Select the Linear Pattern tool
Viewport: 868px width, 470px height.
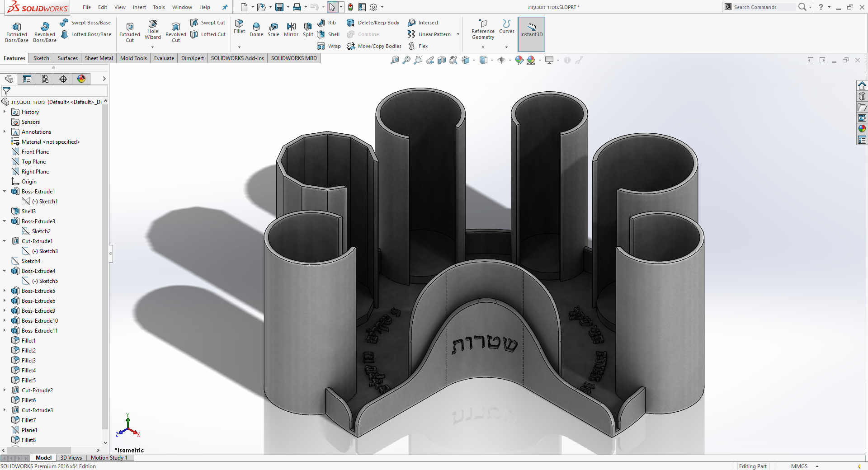point(429,34)
